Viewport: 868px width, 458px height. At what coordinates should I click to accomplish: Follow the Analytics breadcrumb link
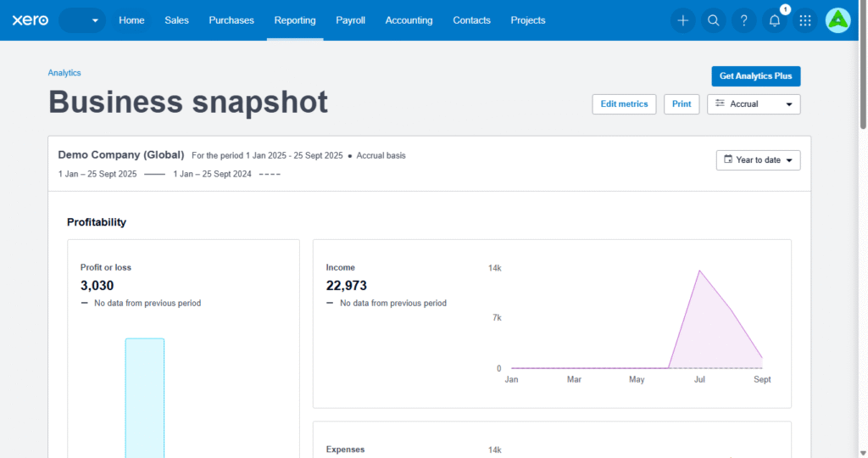[x=64, y=73]
